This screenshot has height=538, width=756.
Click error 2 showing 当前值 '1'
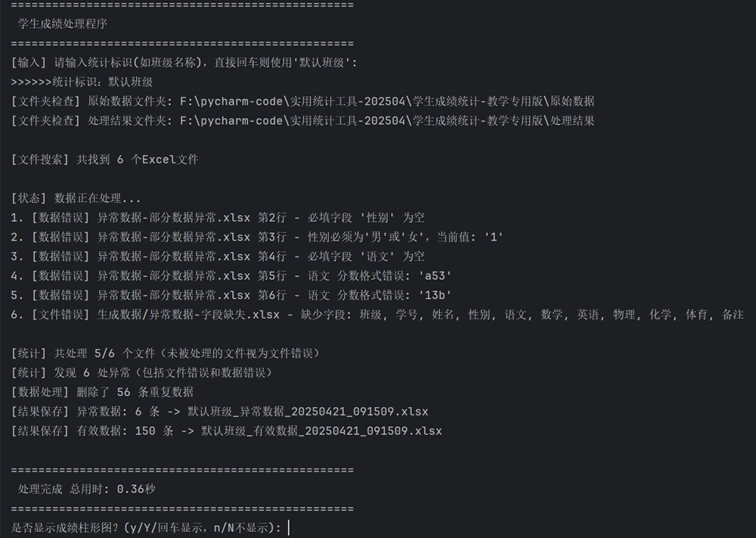click(x=257, y=238)
